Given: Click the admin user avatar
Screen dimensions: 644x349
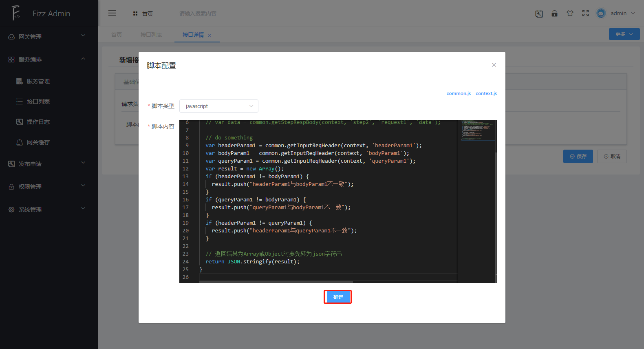Looking at the screenshot, I should tap(601, 13).
